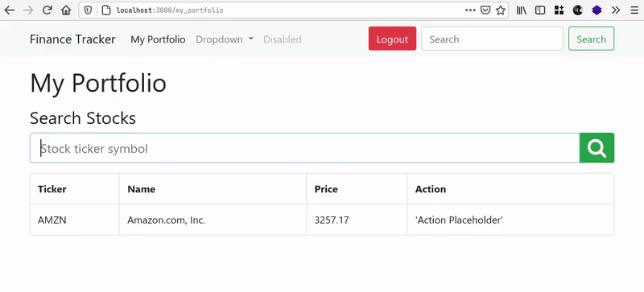Screen dimensions: 644x292
Task: Open the Firefox library icon
Action: (522, 10)
